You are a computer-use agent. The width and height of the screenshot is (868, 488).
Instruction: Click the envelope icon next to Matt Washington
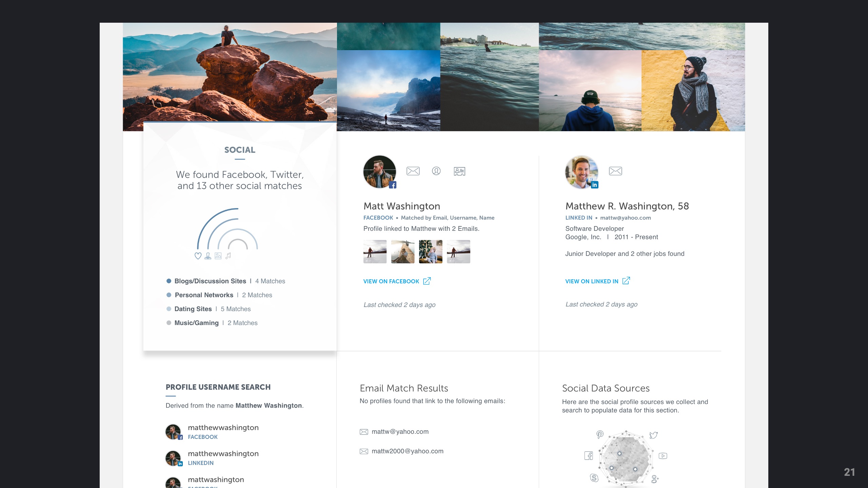413,171
